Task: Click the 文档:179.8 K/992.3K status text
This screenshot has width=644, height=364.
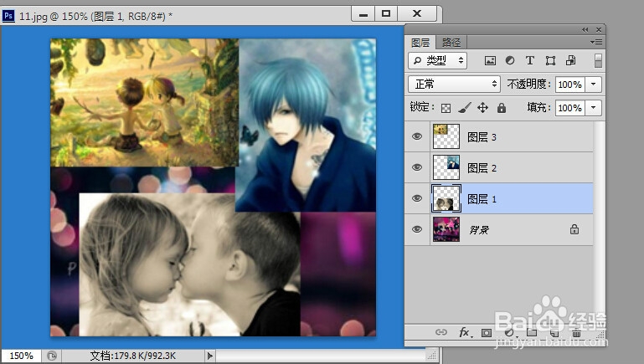Action: 132,356
